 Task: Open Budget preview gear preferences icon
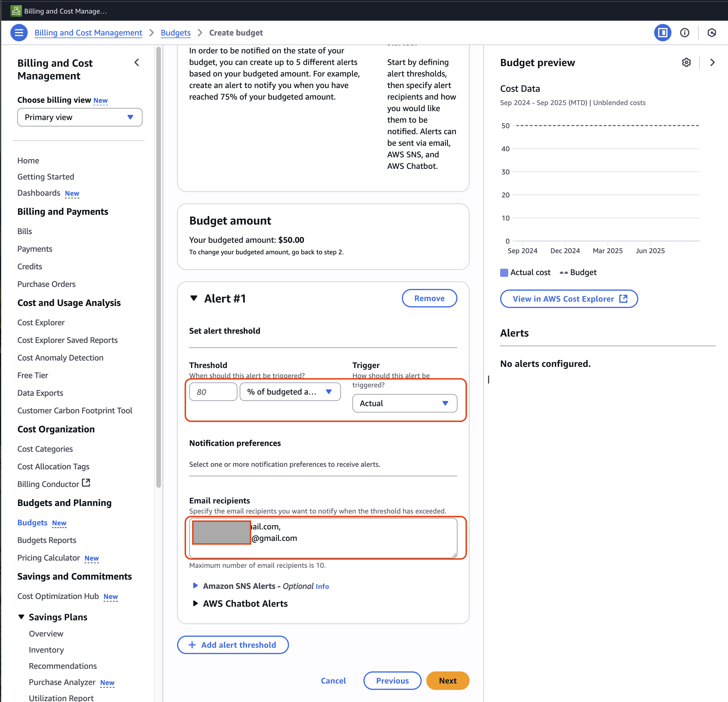click(x=686, y=62)
